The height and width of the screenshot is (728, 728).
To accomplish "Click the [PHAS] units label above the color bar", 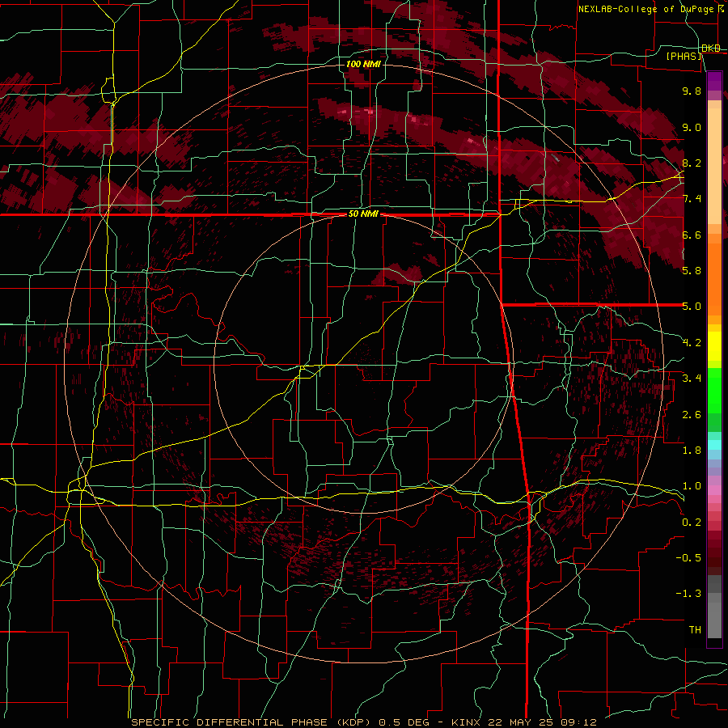I will click(x=684, y=57).
